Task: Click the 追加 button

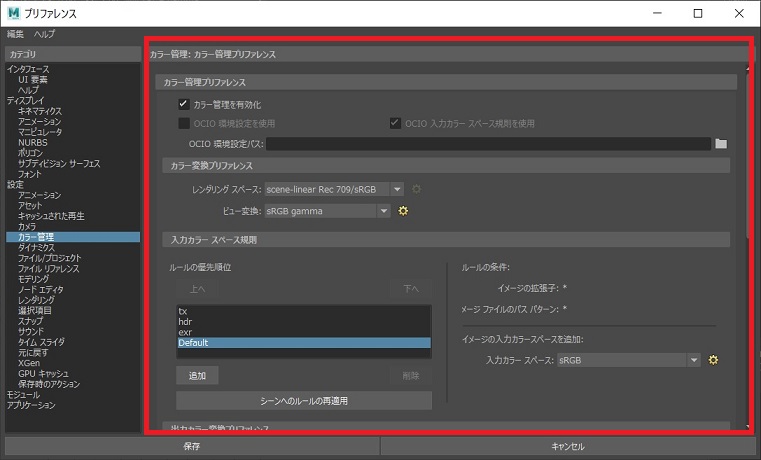Action: 197,376
